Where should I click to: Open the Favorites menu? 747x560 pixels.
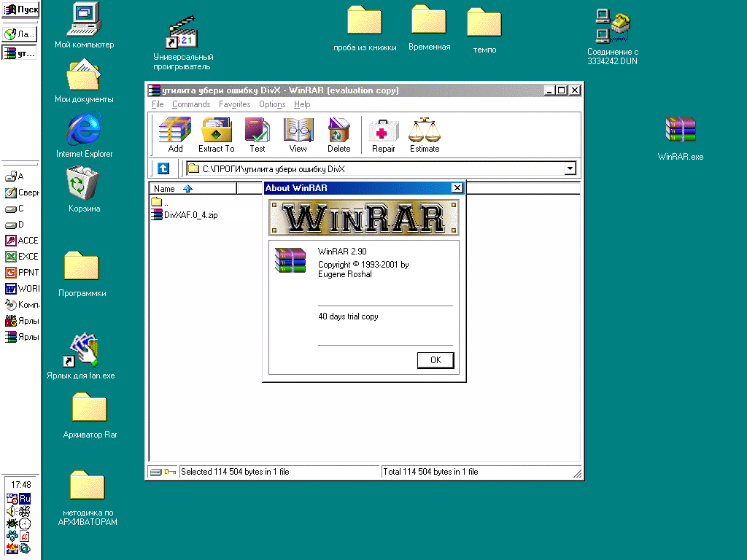pyautogui.click(x=234, y=104)
